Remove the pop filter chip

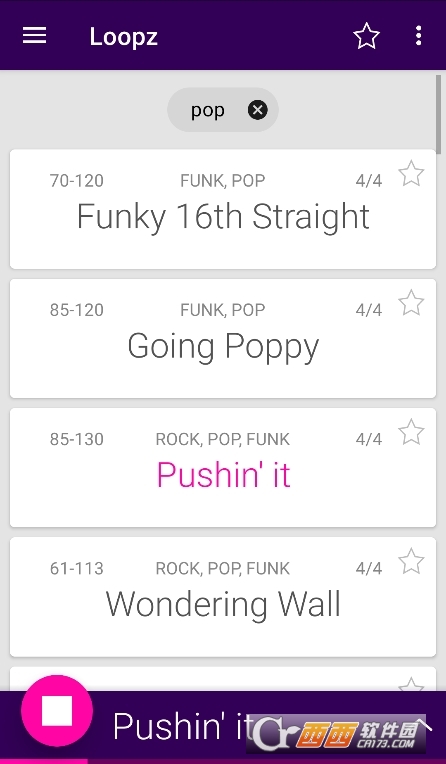point(257,110)
